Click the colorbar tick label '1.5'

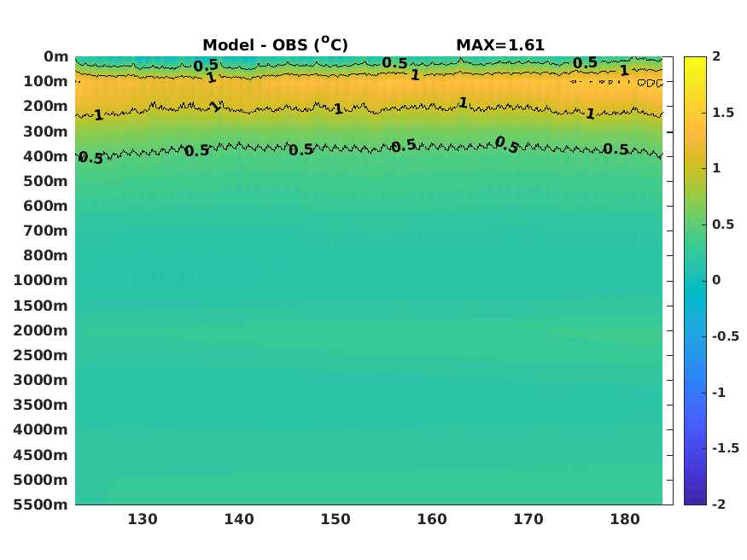coord(723,113)
